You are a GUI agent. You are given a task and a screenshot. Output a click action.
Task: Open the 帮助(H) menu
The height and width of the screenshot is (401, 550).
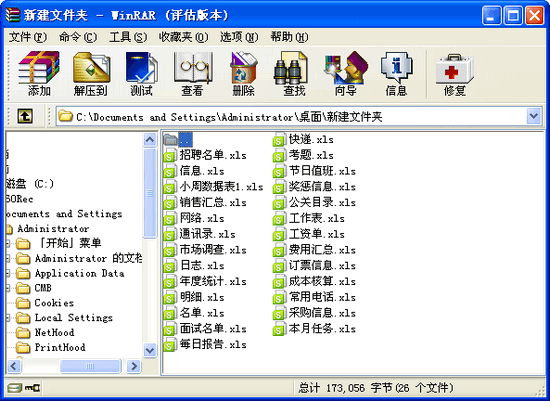pyautogui.click(x=289, y=37)
